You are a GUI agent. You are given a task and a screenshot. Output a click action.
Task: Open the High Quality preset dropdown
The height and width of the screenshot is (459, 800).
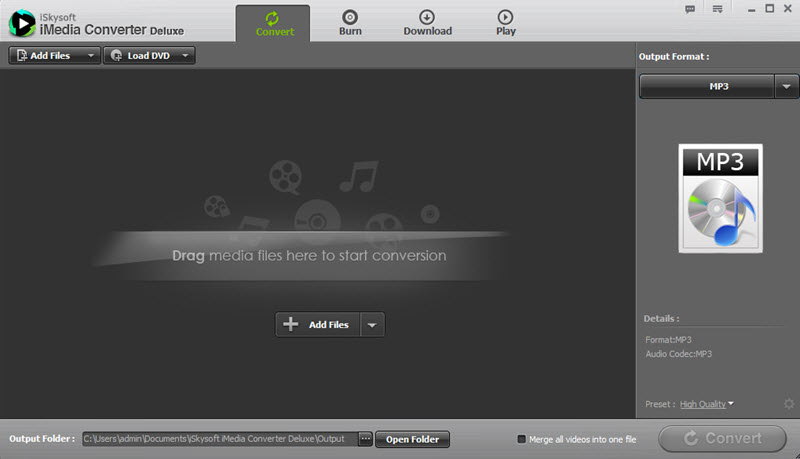706,404
